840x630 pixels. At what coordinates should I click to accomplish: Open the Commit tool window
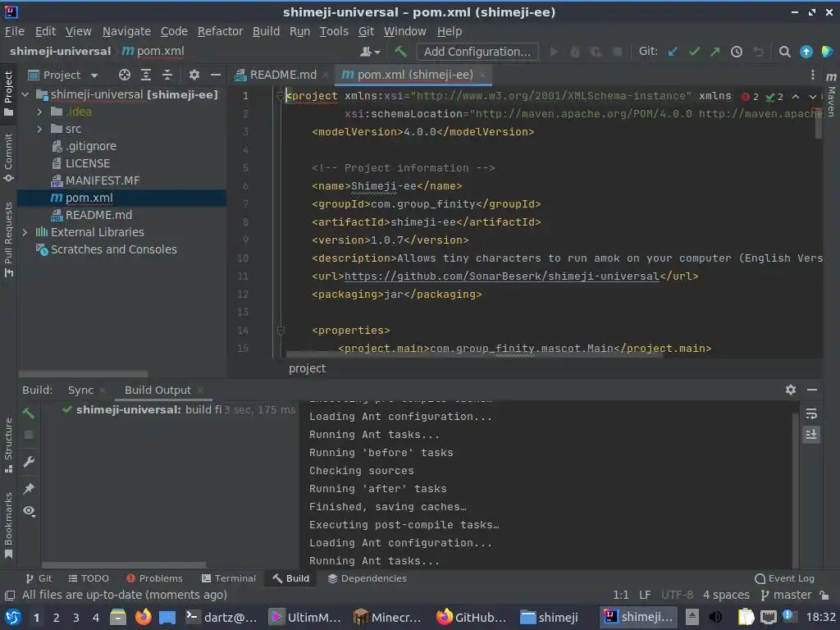tap(8, 157)
